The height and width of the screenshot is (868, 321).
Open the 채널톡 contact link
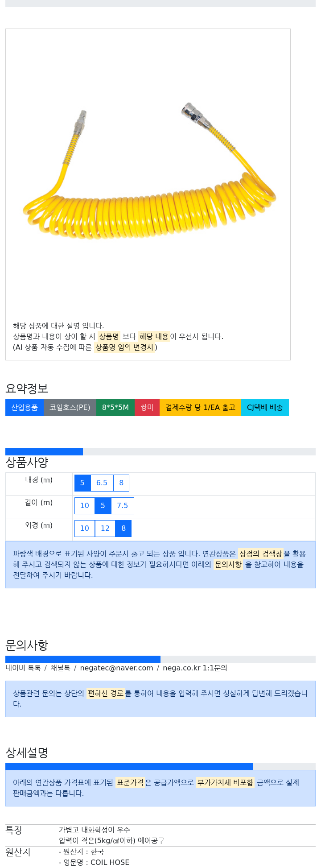pyautogui.click(x=60, y=668)
